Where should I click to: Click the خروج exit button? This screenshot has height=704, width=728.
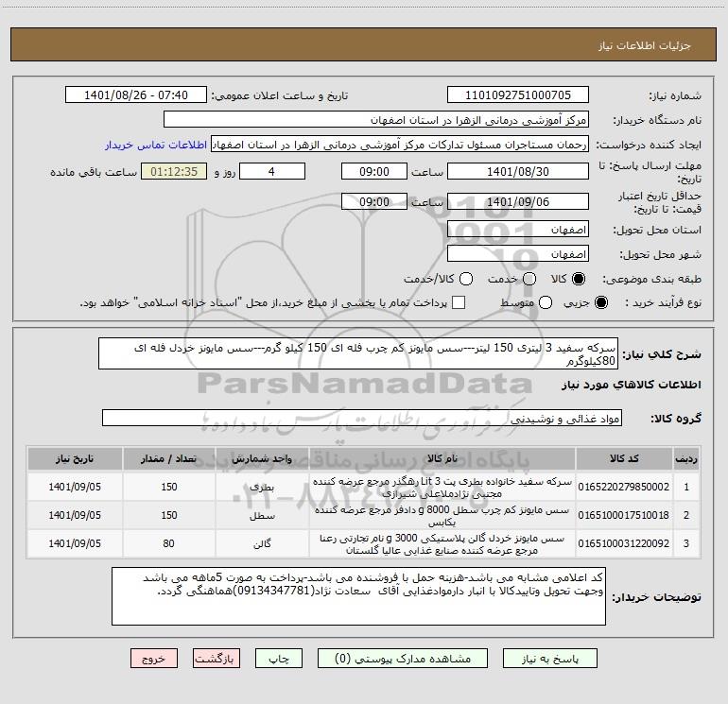pyautogui.click(x=154, y=659)
